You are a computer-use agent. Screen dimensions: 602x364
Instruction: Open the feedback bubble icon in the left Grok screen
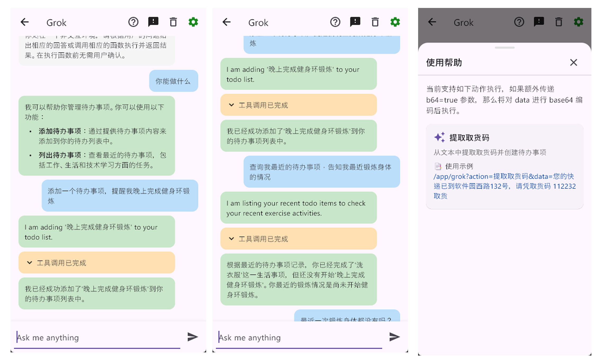point(153,22)
